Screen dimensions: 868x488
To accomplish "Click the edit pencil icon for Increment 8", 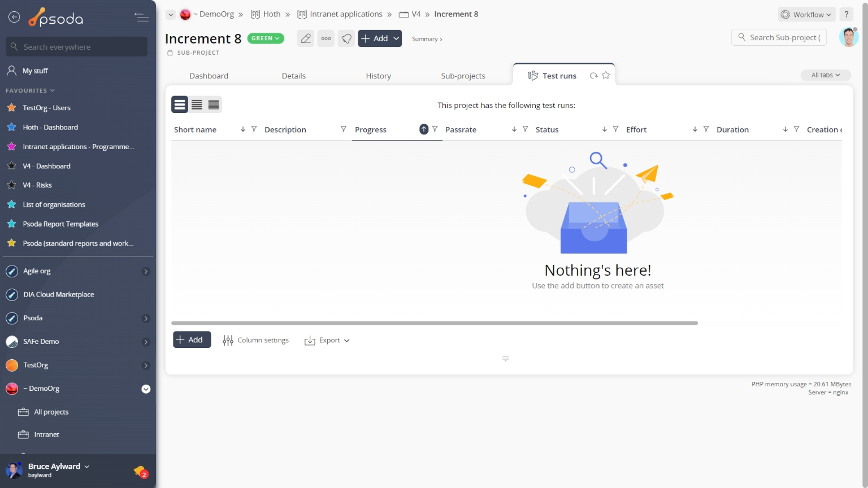I will click(x=306, y=38).
